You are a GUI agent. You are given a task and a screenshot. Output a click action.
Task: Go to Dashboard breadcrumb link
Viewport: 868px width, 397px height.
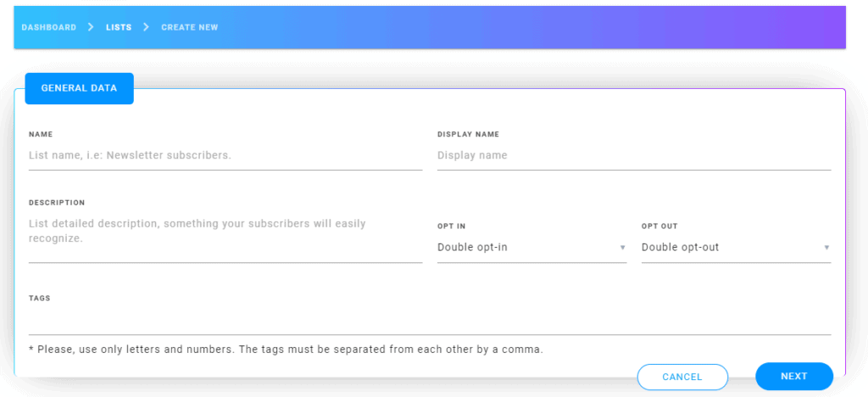coord(48,27)
